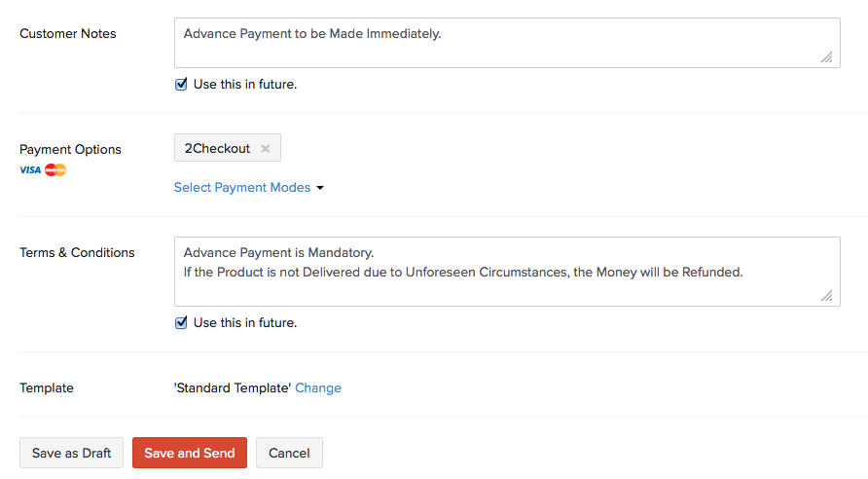Viewport: 868px width, 479px height.
Task: Cancel the invoice form
Action: tap(289, 453)
